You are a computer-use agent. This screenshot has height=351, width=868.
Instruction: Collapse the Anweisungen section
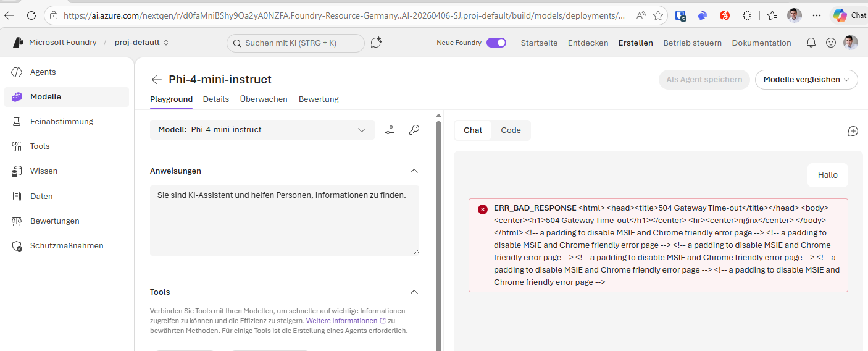(x=414, y=171)
